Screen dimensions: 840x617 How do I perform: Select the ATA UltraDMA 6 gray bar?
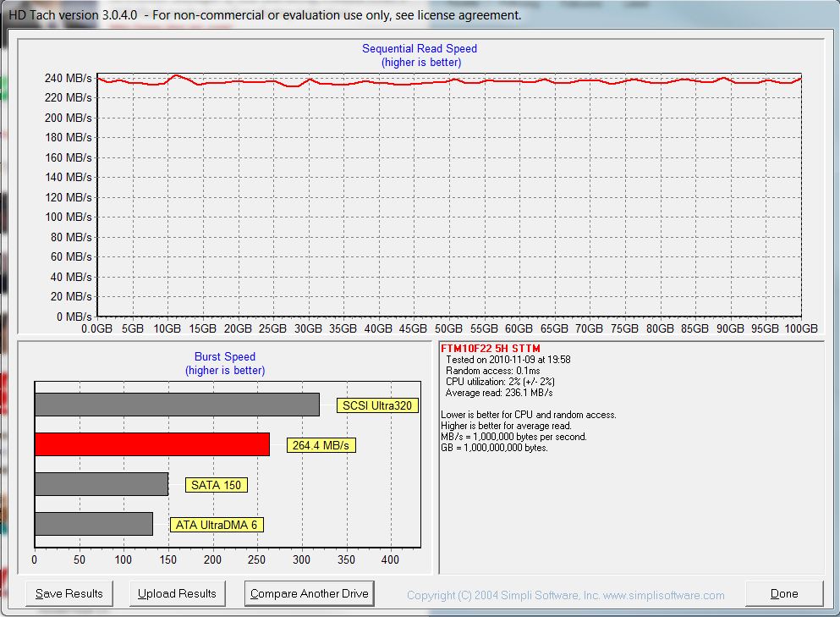click(x=94, y=524)
